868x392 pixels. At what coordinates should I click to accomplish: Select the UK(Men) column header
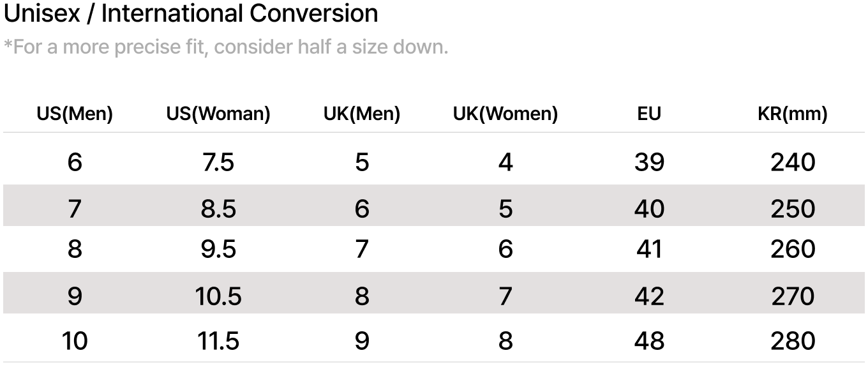362,114
